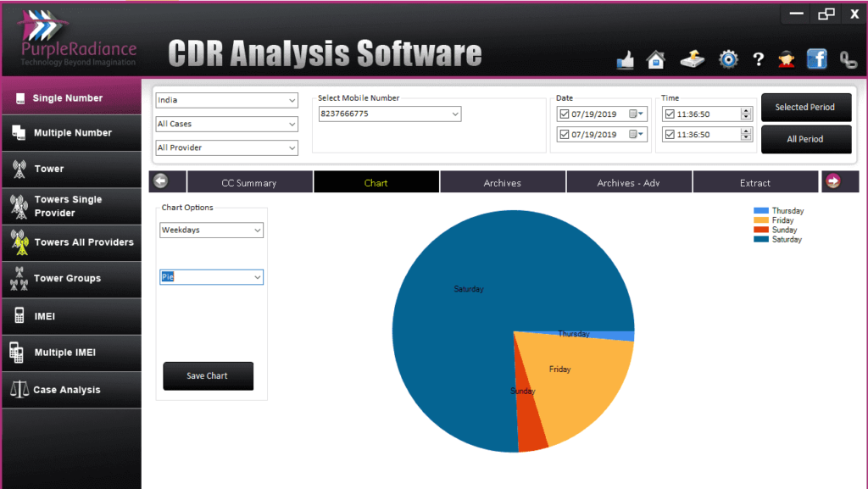Switch to the CC Summary tab
Screen dimensions: 868x489
[249, 182]
